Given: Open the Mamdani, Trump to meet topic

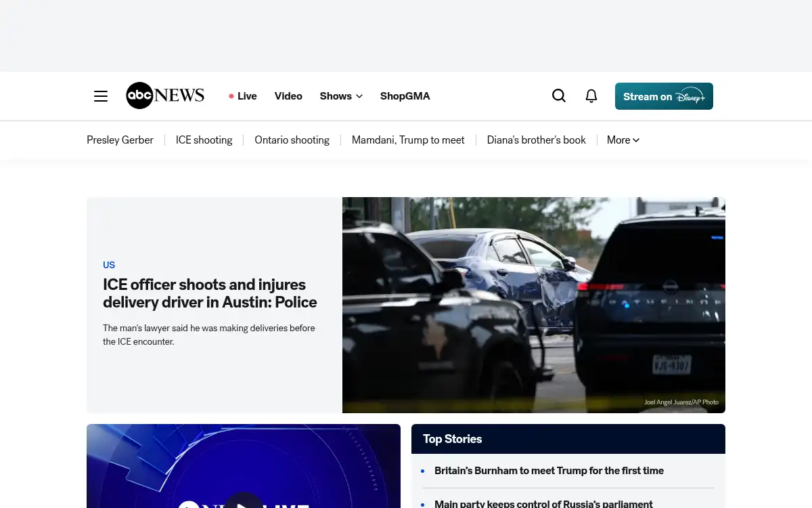Looking at the screenshot, I should pyautogui.click(x=408, y=140).
